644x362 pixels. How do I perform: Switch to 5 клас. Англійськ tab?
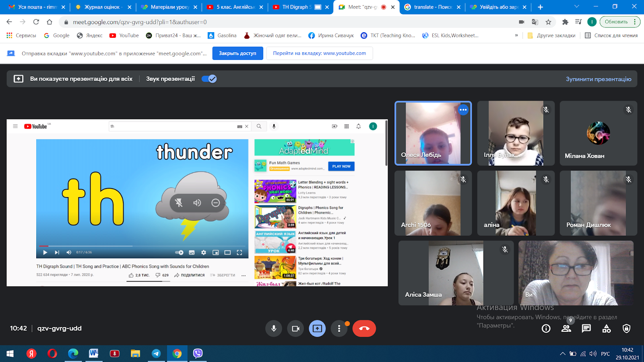[x=236, y=7]
